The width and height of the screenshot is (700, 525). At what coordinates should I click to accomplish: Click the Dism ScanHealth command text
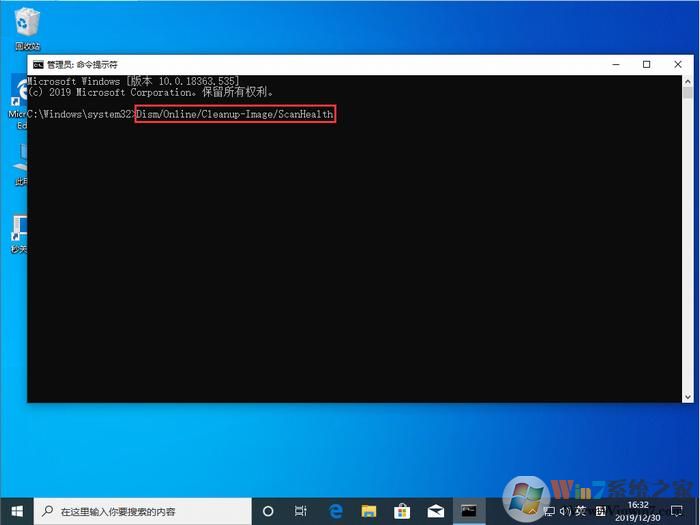[235, 115]
